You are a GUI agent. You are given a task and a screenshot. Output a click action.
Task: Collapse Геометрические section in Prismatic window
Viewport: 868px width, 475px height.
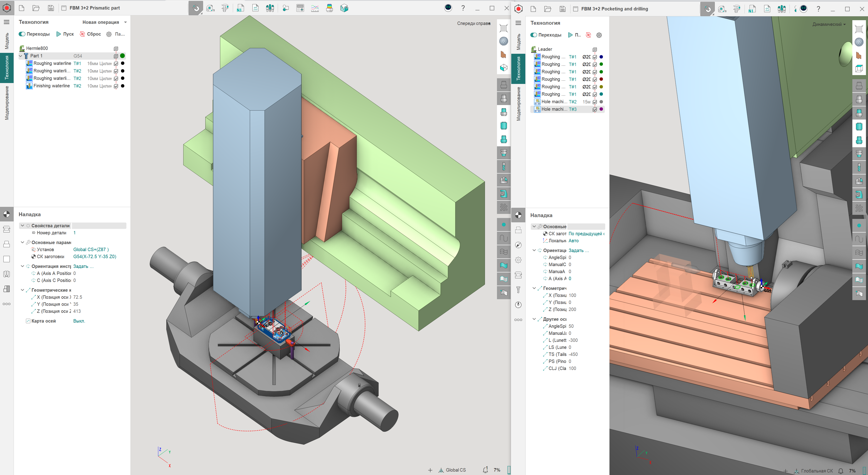(22, 290)
